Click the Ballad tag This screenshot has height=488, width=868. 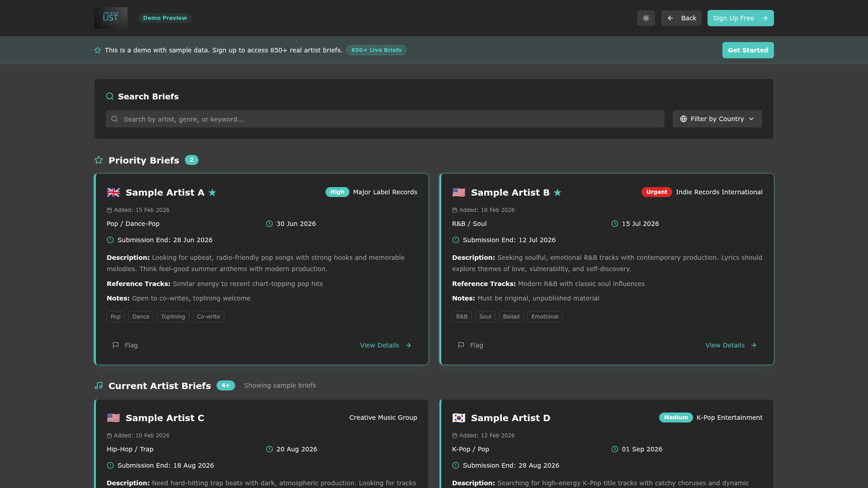coord(511,317)
